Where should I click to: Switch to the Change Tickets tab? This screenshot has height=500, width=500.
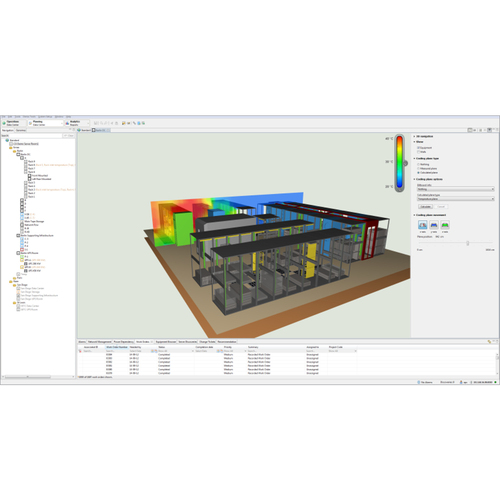[x=207, y=342]
